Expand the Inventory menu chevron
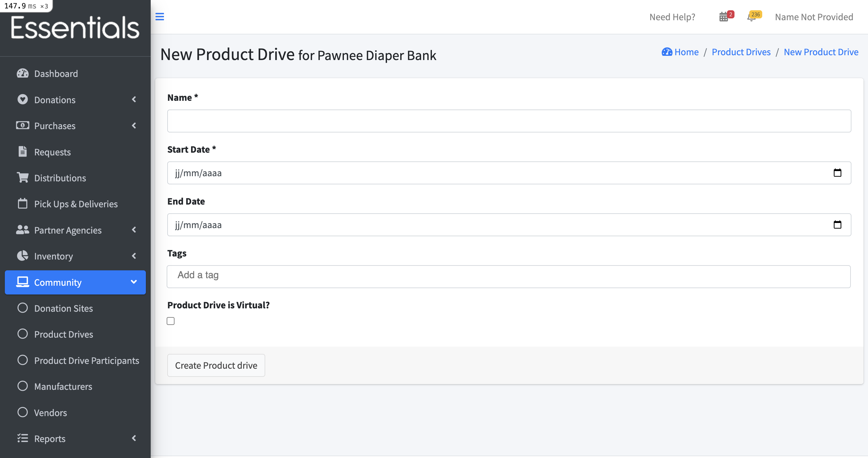Viewport: 868px width, 458px height. (x=134, y=256)
